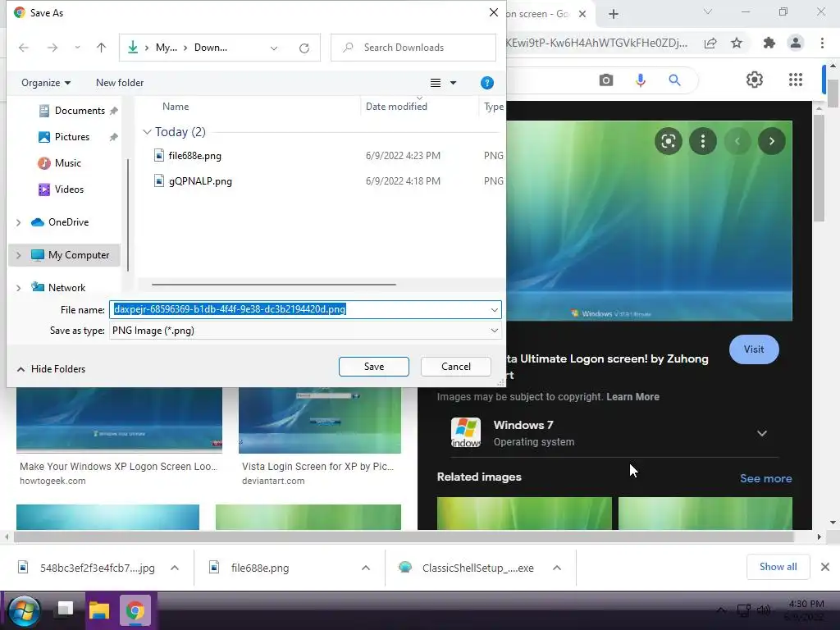Change the file list view layout
This screenshot has width=840, height=630.
[x=436, y=83]
